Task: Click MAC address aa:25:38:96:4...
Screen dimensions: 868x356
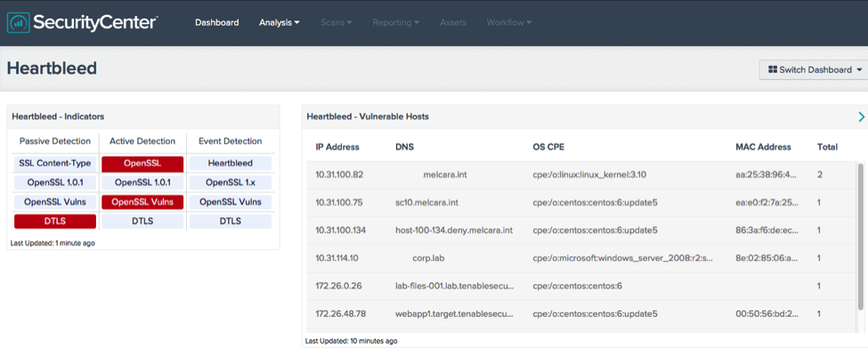Action: 767,175
